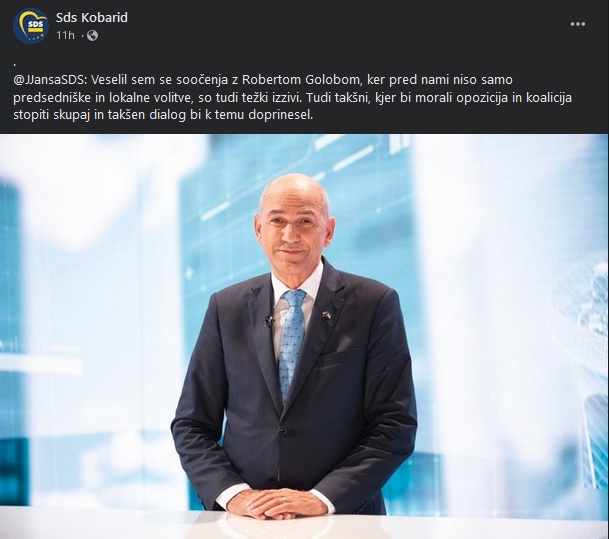
Task: Click the word 'koalicija' in the post text
Action: pos(549,97)
